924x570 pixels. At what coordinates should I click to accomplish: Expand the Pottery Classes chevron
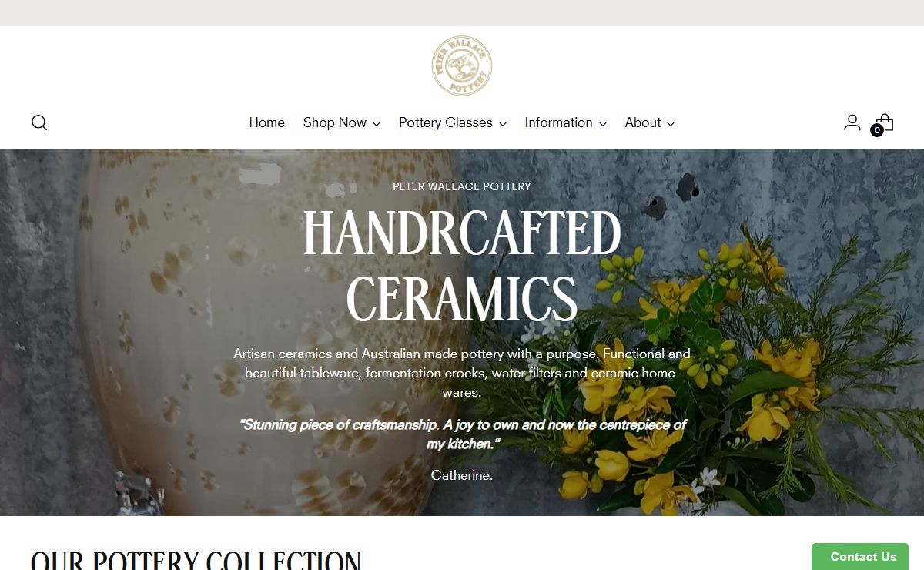(503, 124)
